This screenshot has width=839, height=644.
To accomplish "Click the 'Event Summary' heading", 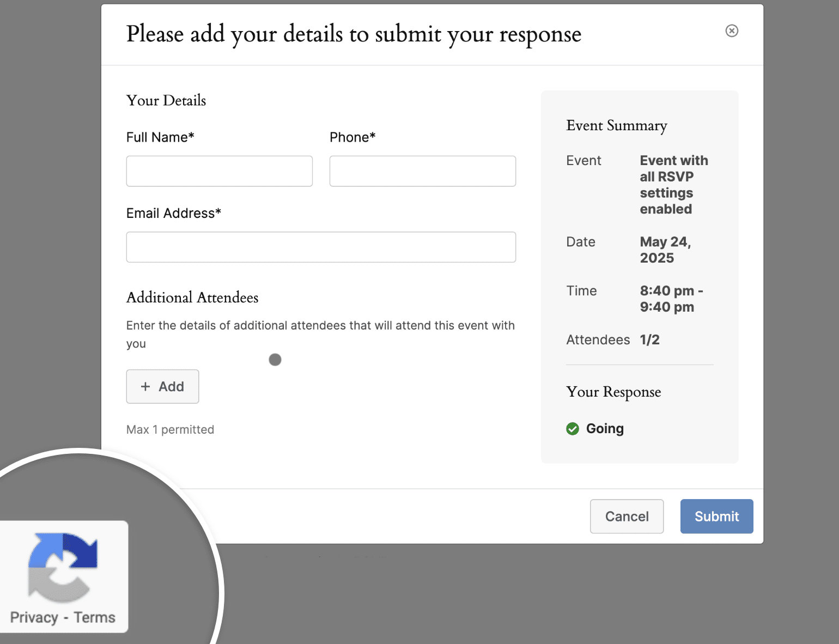I will point(617,126).
